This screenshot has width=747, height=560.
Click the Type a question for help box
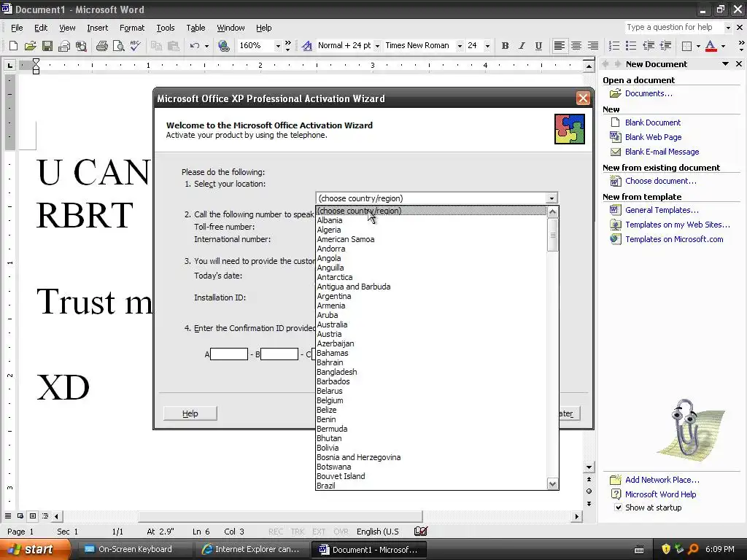click(x=674, y=28)
